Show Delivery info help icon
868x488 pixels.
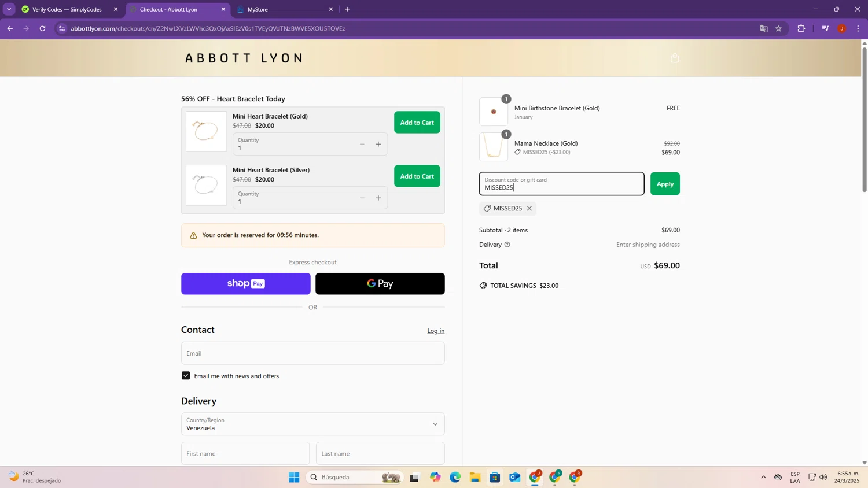tap(507, 245)
